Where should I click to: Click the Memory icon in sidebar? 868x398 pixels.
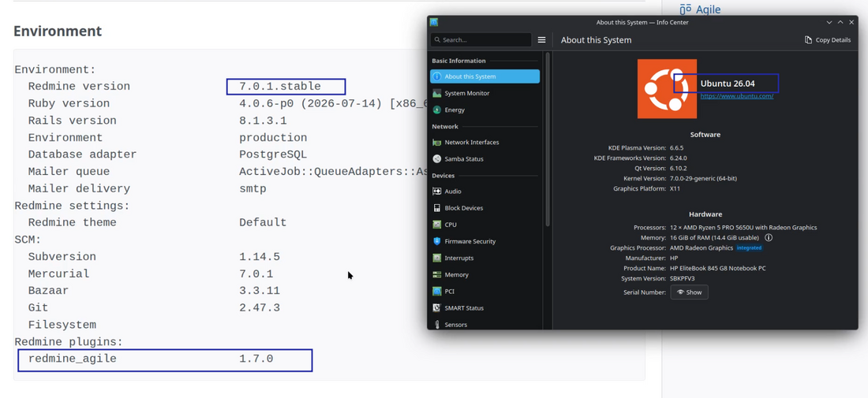click(437, 275)
